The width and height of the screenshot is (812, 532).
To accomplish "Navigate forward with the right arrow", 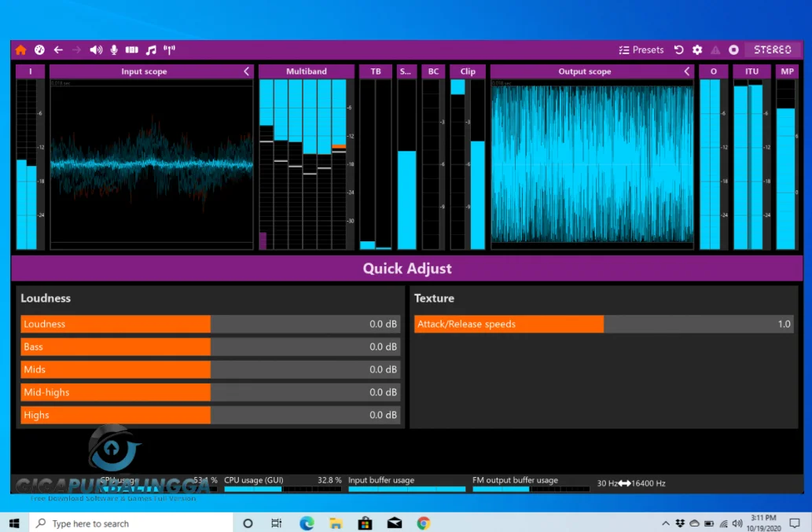I will (x=77, y=50).
